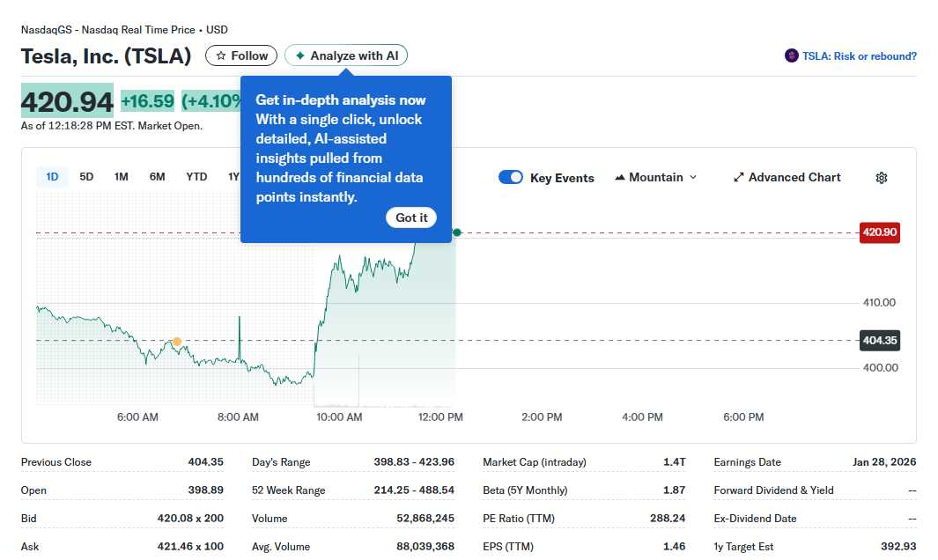
Task: Click the orange event marker on the chart
Action: point(176,341)
